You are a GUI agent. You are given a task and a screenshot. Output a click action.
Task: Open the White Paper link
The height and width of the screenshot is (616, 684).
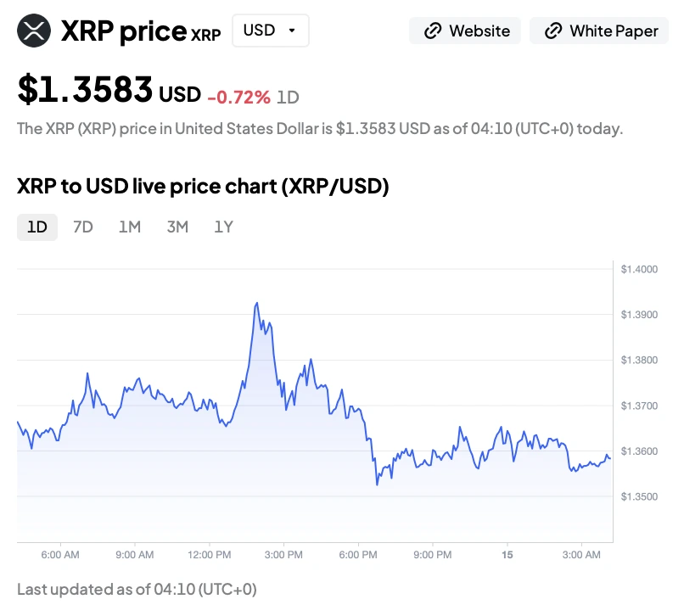click(x=599, y=31)
